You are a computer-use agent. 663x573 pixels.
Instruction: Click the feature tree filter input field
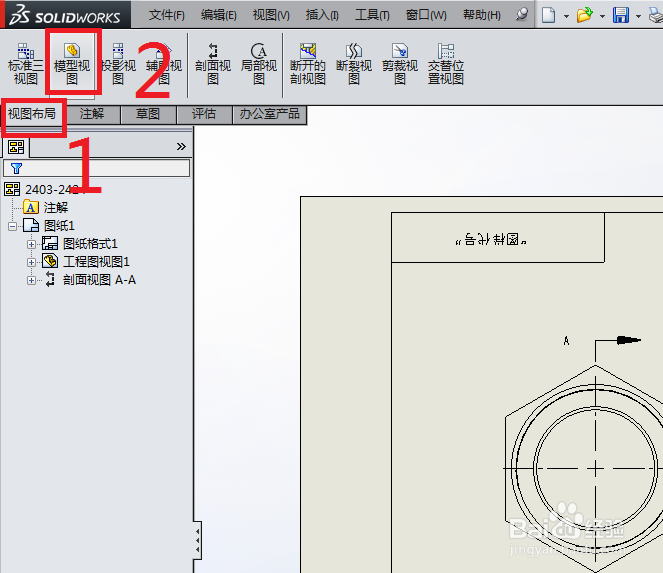[96, 168]
